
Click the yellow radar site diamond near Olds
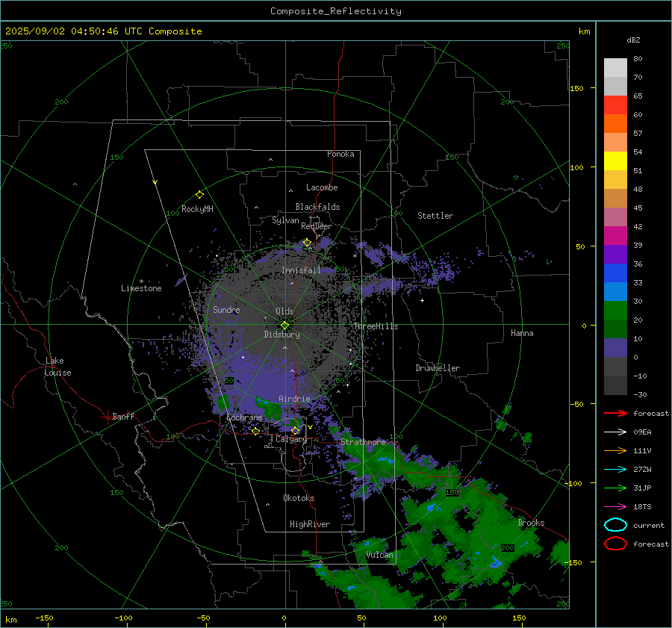284,325
